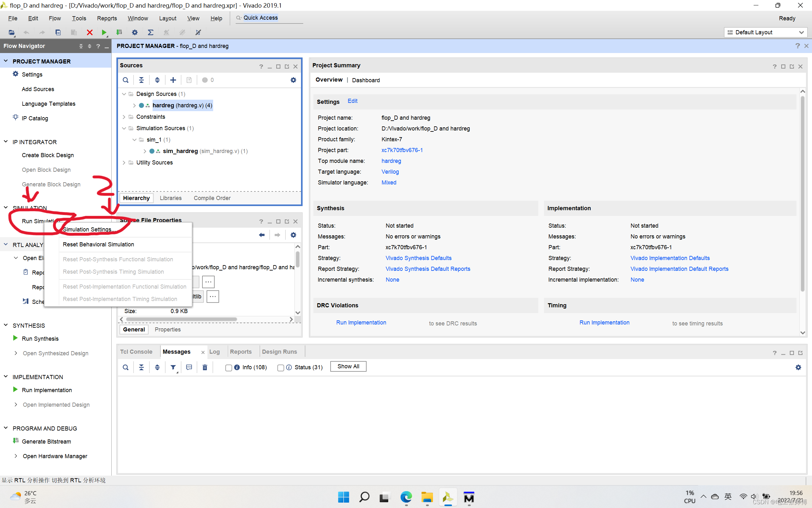Screen dimensions: 812x508
Task: Open Sources panel settings gear
Action: tap(293, 80)
